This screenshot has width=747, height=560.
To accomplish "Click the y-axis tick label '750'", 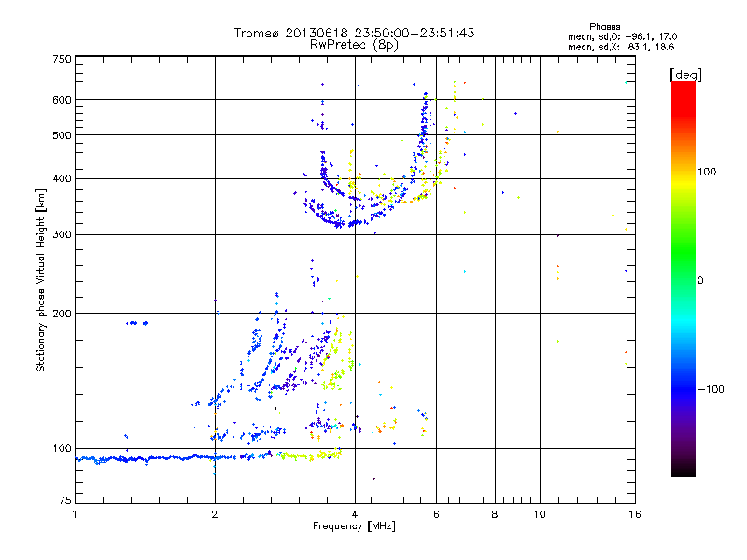I will 62,59.
